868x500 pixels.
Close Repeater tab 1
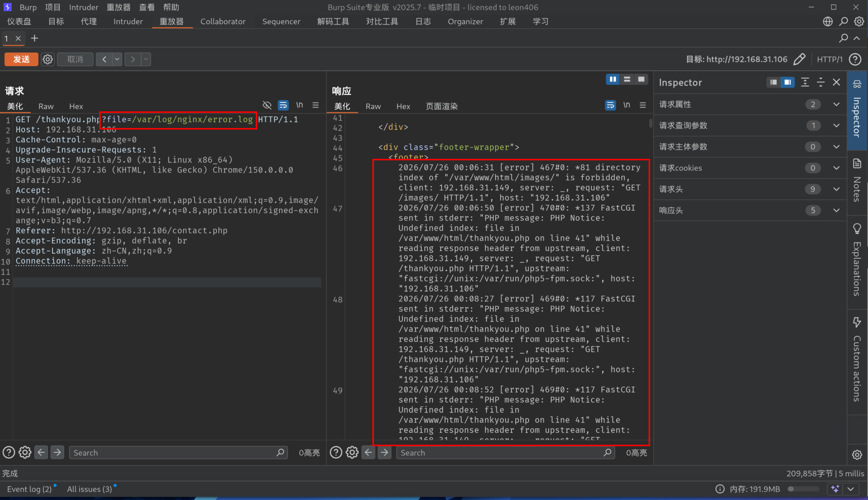pyautogui.click(x=18, y=38)
